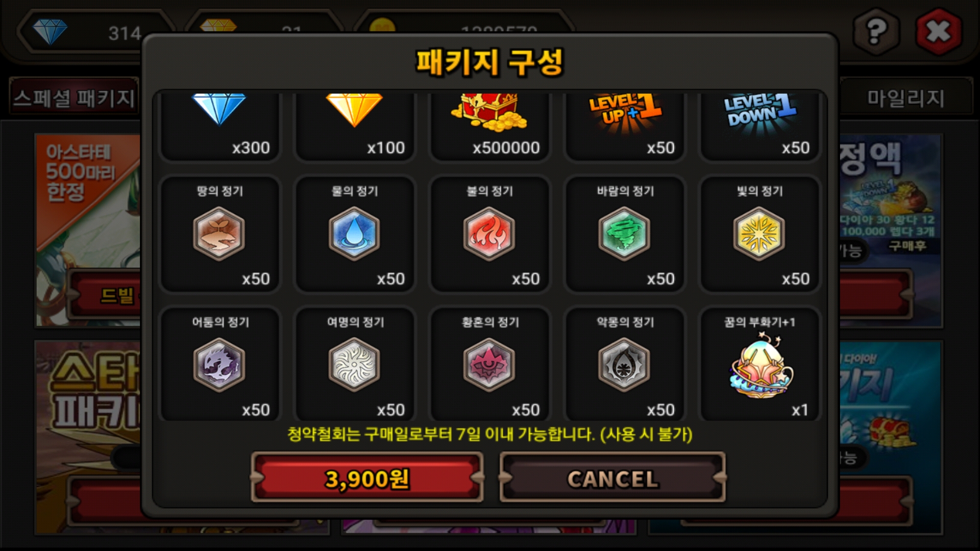The image size is (980, 551).
Task: Tap the 물의 정기 water essence icon
Action: tap(354, 234)
